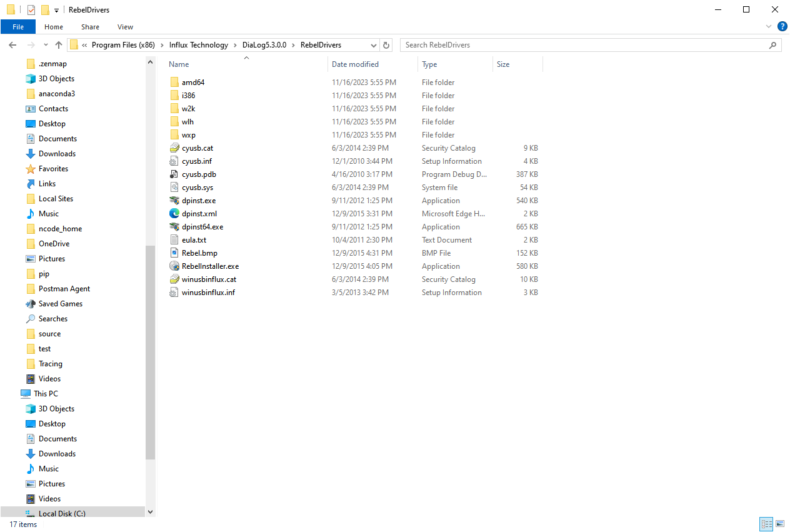This screenshot has width=790, height=532.
Task: Refresh the RebelDrivers folder view
Action: (x=386, y=45)
